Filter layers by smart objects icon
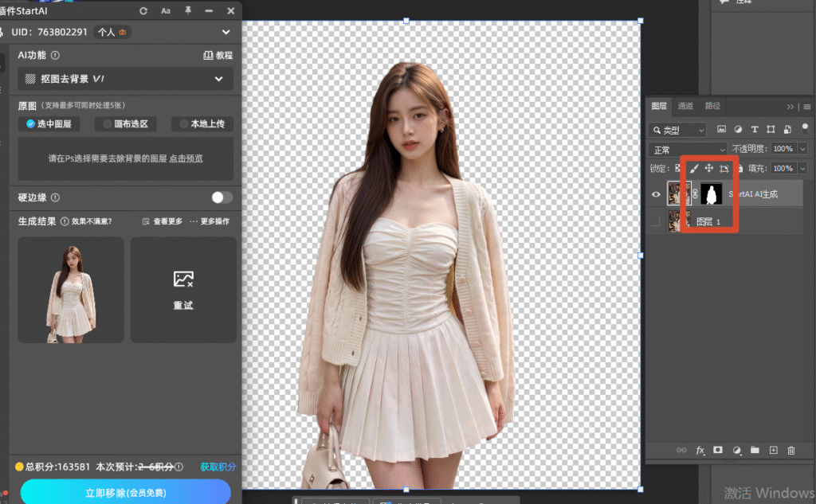 click(787, 130)
